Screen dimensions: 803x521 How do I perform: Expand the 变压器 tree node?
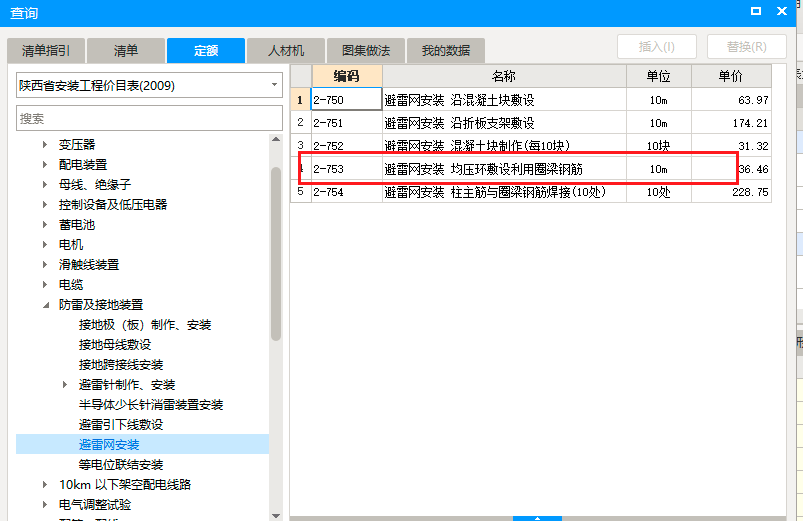[45, 144]
